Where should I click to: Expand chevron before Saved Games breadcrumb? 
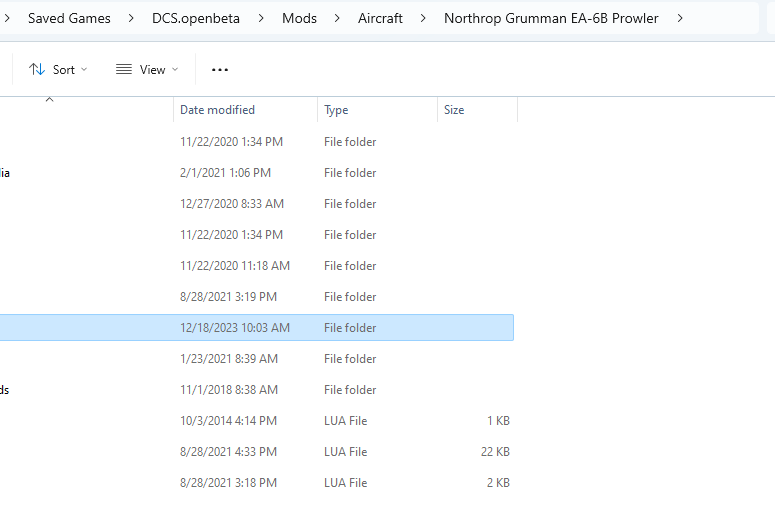click(7, 18)
